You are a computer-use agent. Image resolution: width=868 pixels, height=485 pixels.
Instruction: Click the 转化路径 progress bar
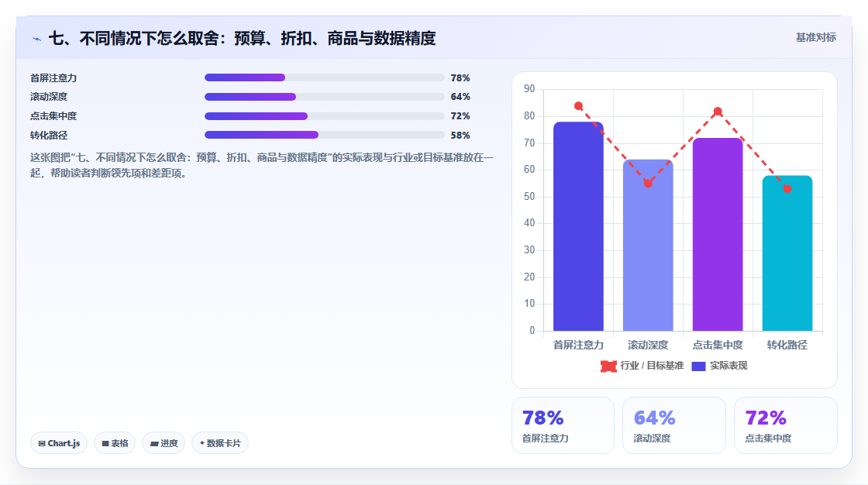click(x=325, y=135)
